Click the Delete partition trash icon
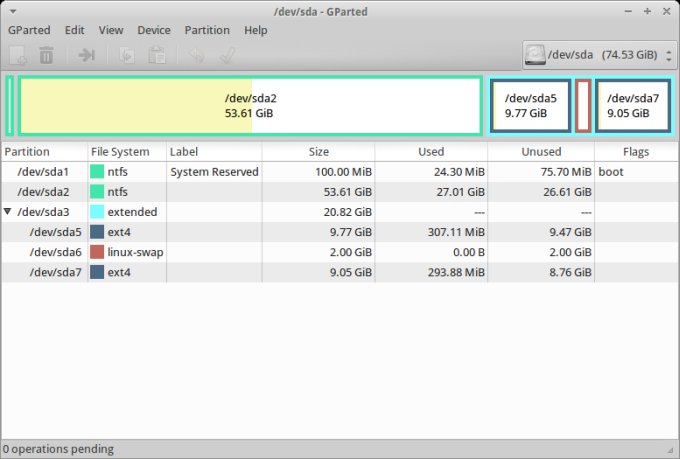The image size is (680, 459). [46, 55]
